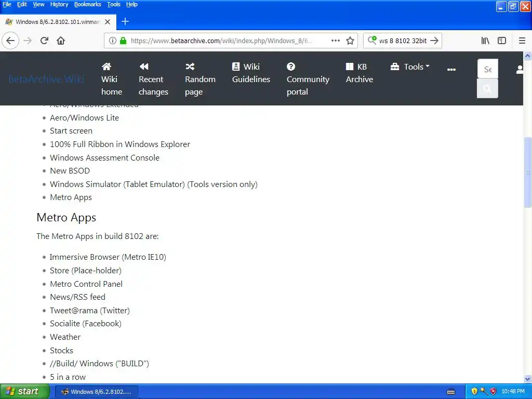The image size is (532, 399).
Task: Click '100% Full Ribbon in Windows Explorer' item
Action: click(120, 144)
